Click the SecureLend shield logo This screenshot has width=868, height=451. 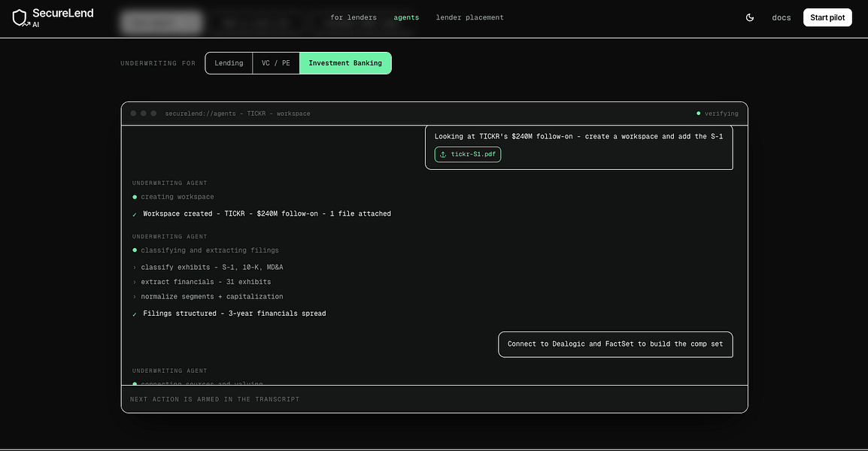(20, 18)
